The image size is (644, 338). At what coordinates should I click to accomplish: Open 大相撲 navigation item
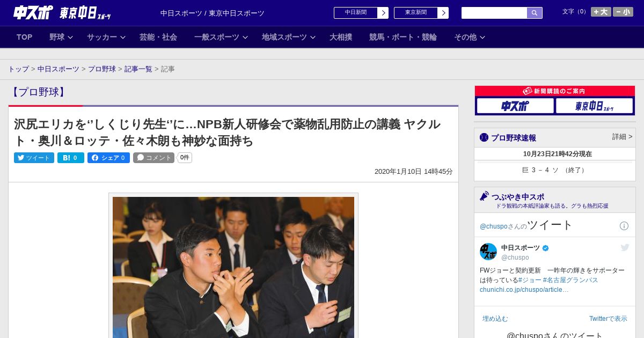(x=341, y=37)
